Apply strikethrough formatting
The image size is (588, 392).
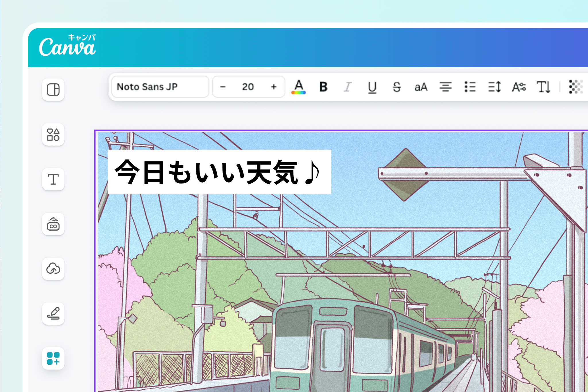pos(397,87)
